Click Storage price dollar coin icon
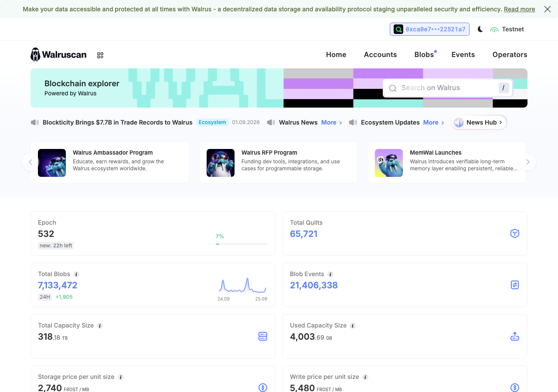Screen dimensions: 558x392 coord(263,388)
